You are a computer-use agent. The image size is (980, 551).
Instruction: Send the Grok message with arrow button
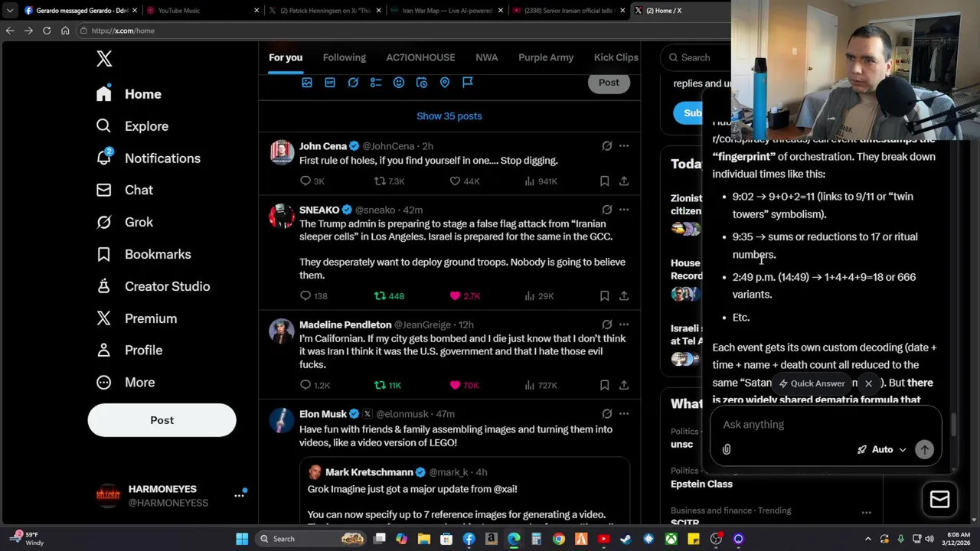pos(924,450)
